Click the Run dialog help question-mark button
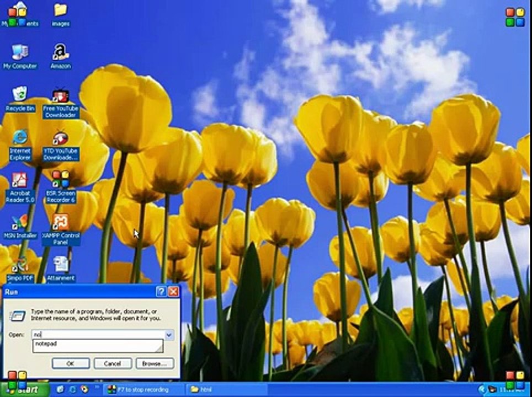This screenshot has height=397, width=532. 161,292
